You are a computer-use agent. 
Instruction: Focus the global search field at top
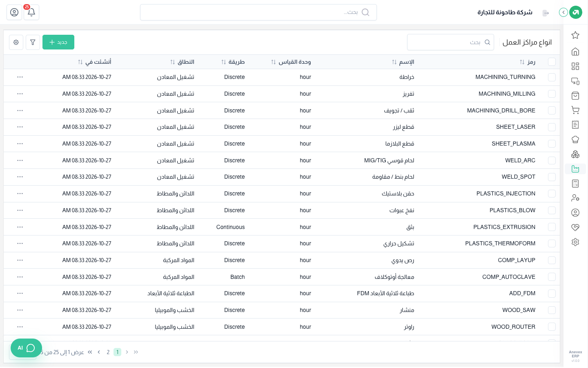pyautogui.click(x=258, y=12)
